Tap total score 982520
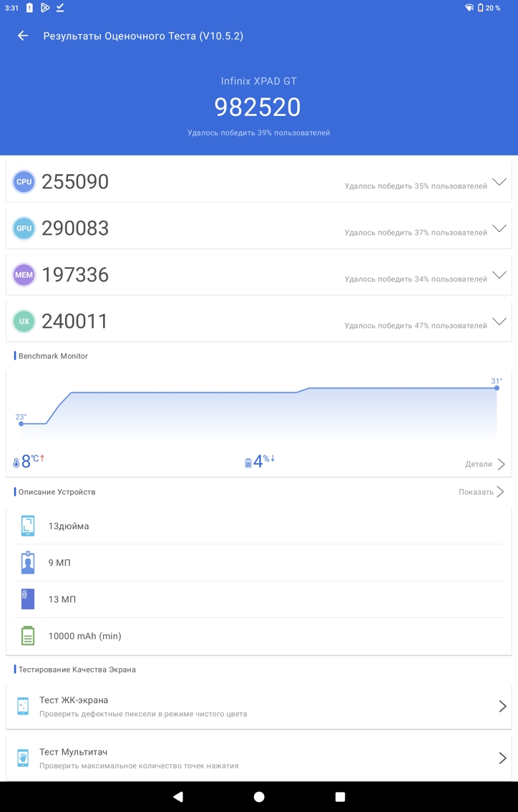 click(258, 107)
